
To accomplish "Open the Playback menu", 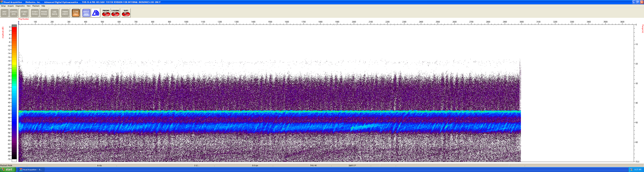I will click(x=36, y=6).
